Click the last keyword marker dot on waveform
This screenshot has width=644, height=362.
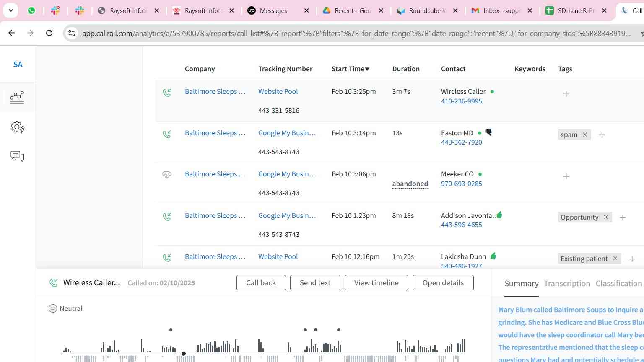click(x=339, y=330)
